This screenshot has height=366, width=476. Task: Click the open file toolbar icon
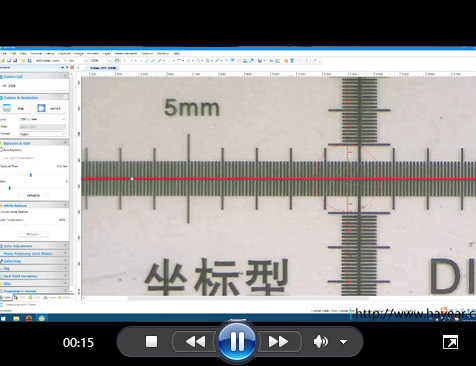tap(3, 61)
